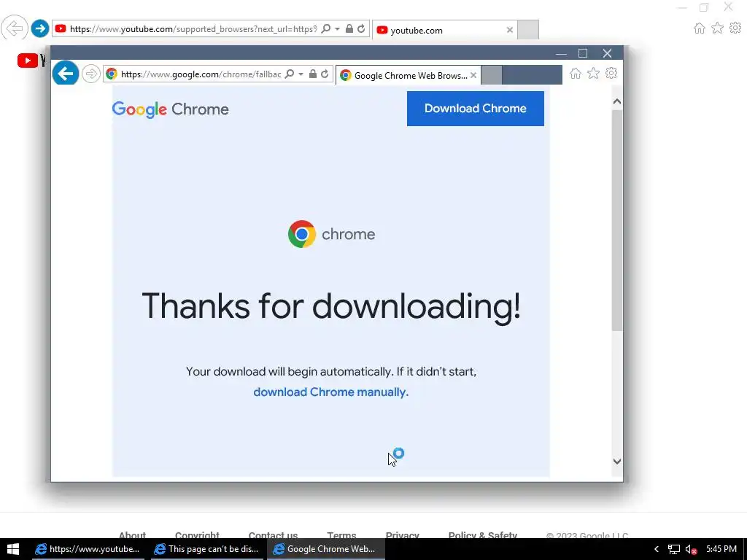Open address bar dropdown arrow in front window
The height and width of the screenshot is (560, 747).
[301, 74]
